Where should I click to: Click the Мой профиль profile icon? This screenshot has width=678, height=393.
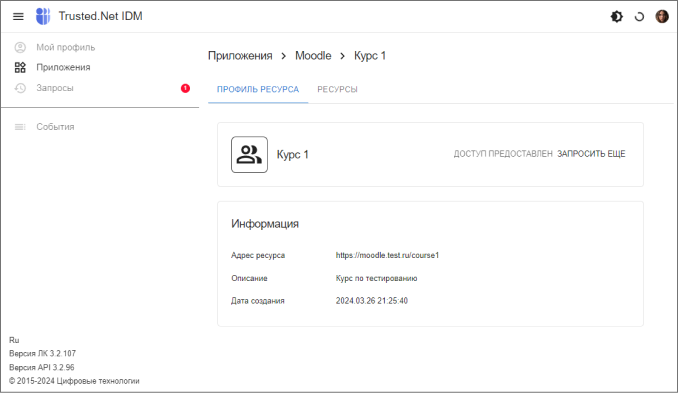click(20, 47)
